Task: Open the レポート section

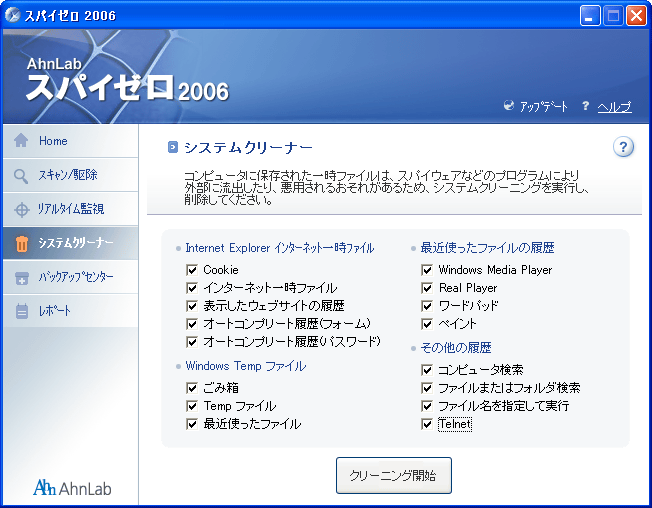Action: tap(70, 311)
